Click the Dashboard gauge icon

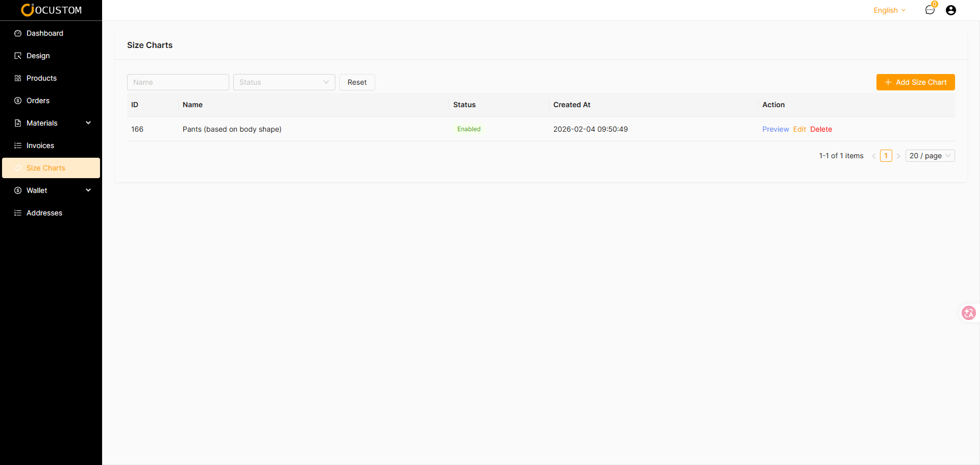[x=18, y=33]
